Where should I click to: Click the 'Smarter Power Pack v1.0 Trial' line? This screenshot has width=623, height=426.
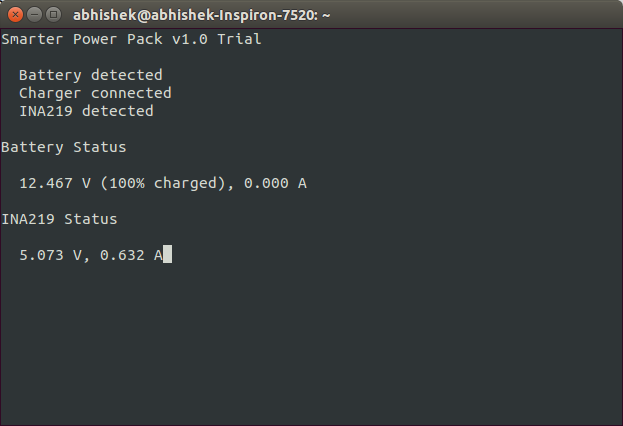coord(131,39)
